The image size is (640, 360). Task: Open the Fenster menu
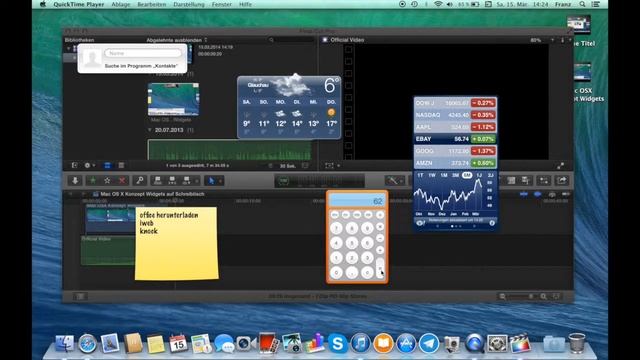[x=222, y=4]
